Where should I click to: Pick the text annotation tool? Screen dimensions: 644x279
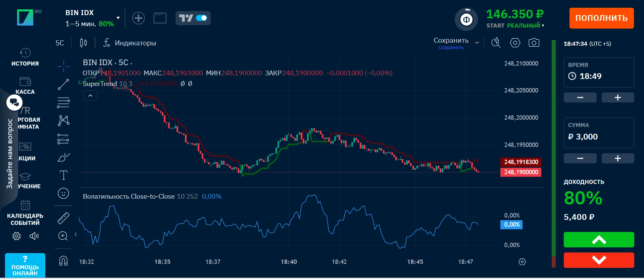click(x=63, y=175)
